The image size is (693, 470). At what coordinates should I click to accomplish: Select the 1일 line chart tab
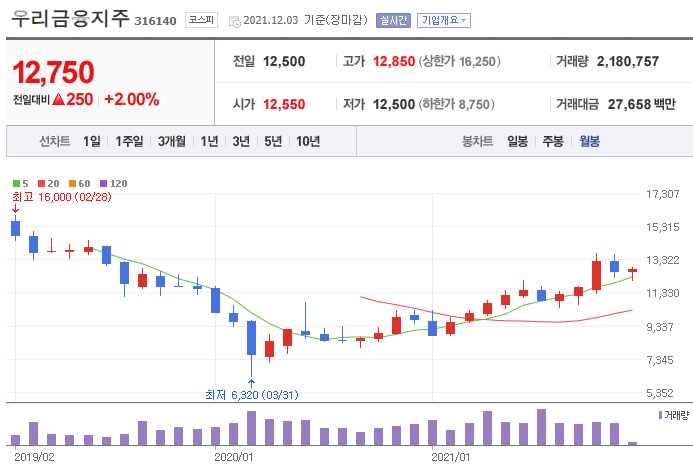91,141
